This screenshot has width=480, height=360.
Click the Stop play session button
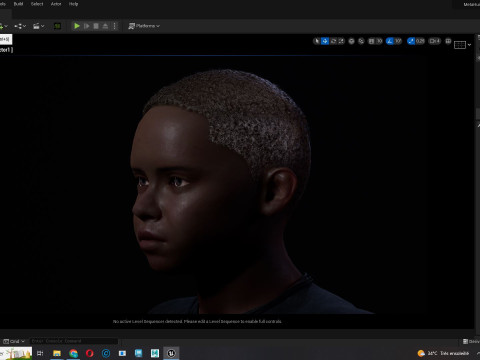coord(96,26)
